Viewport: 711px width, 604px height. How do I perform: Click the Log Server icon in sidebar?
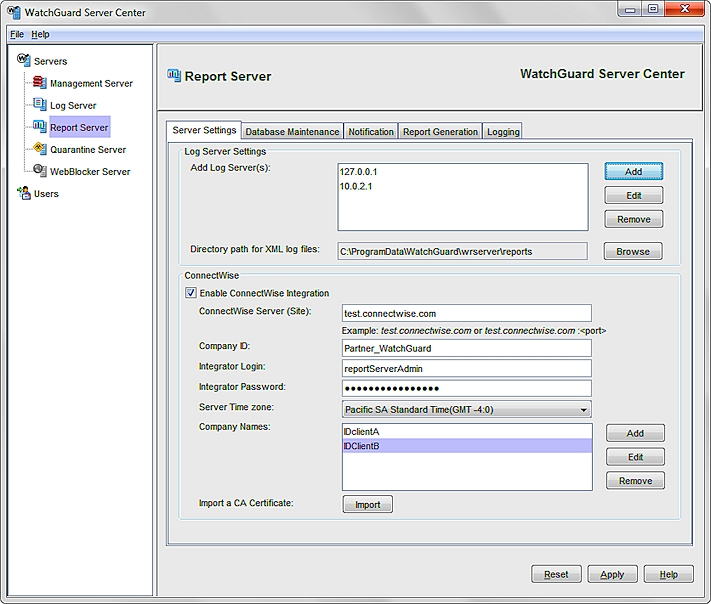click(39, 105)
